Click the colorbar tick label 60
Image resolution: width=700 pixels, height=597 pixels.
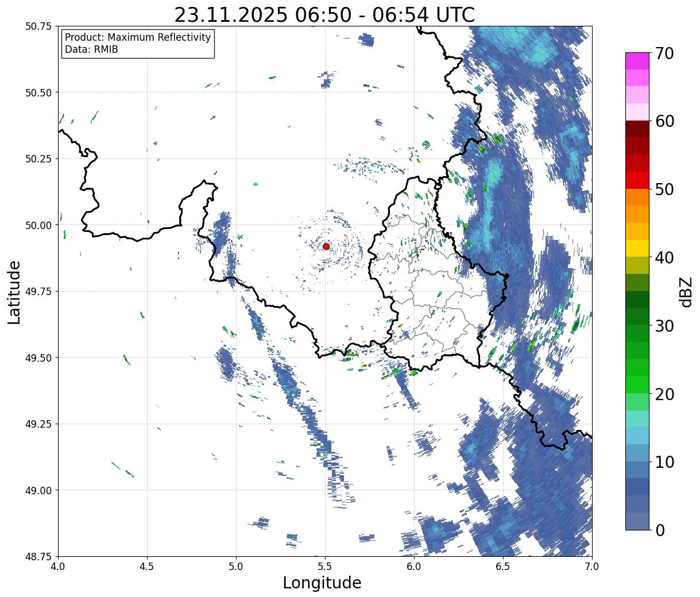664,121
